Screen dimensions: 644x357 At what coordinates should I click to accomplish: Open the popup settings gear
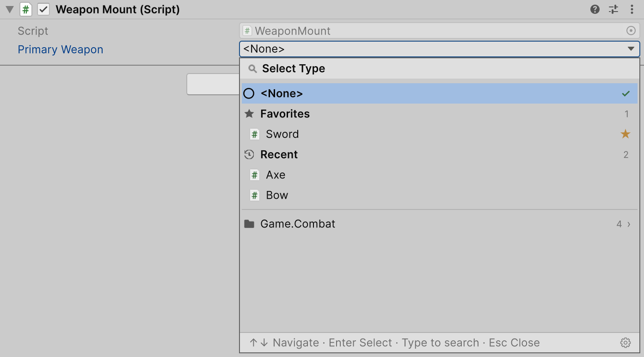tap(626, 343)
